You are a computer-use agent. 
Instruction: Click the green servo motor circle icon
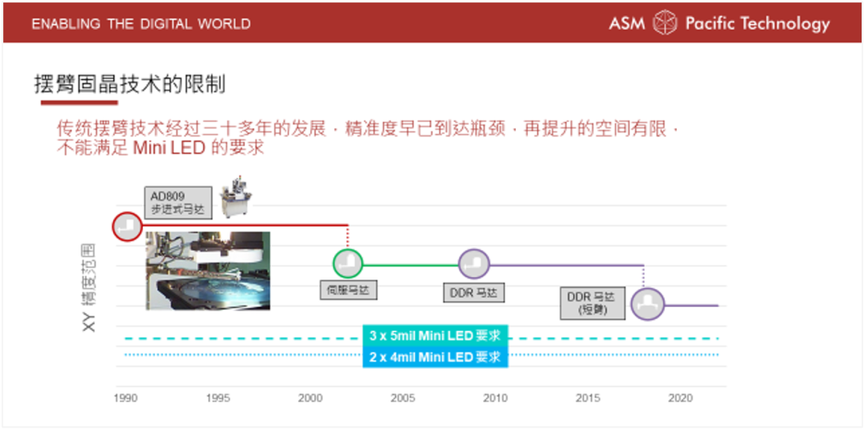pos(347,263)
